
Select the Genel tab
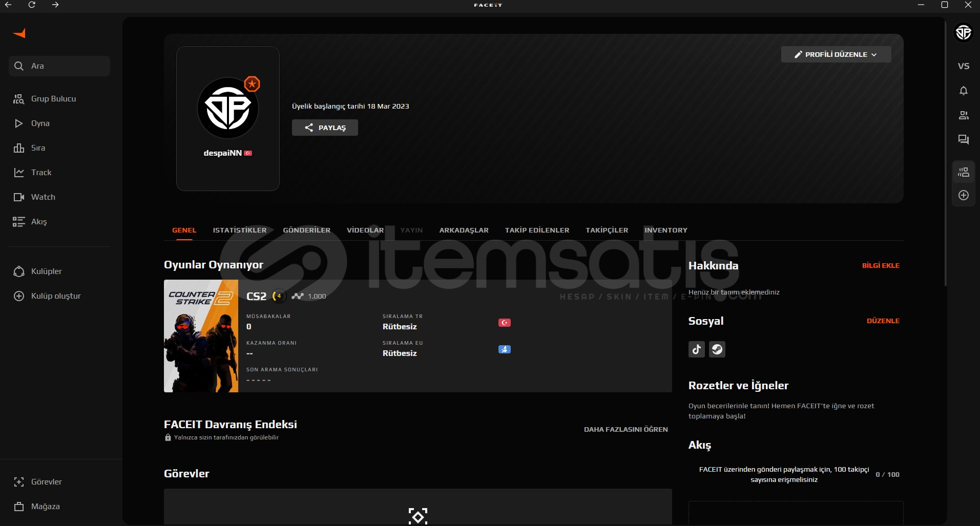tap(184, 230)
